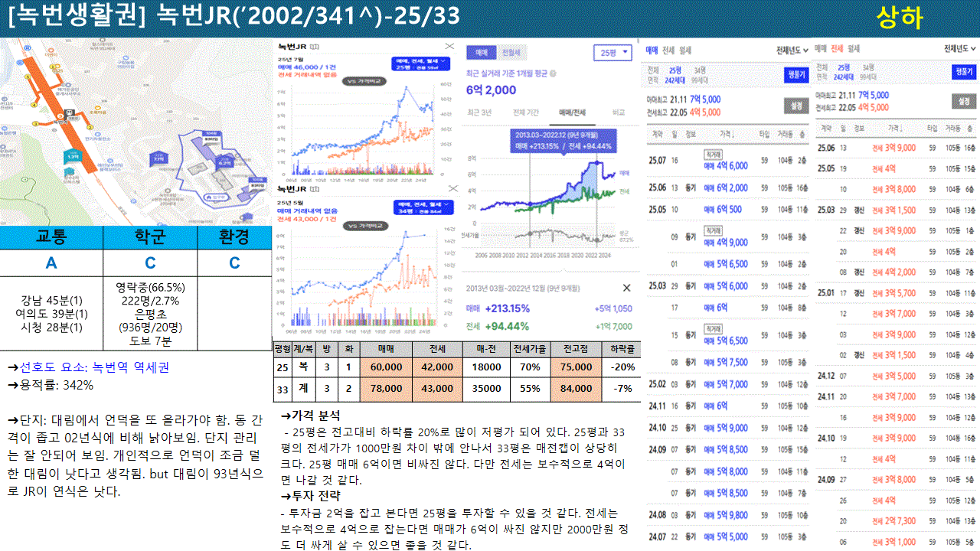Click 평풀기 button in the left transaction list

(x=796, y=74)
